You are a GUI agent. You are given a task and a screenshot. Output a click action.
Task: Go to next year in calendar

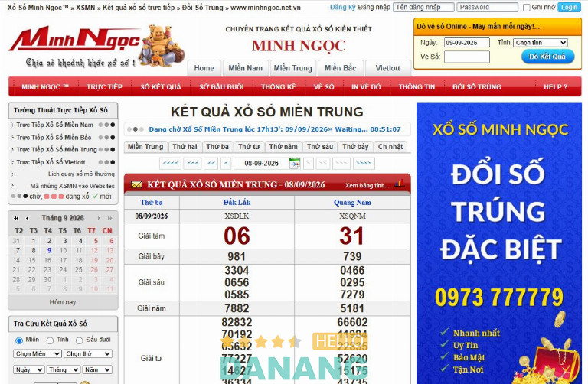point(110,218)
